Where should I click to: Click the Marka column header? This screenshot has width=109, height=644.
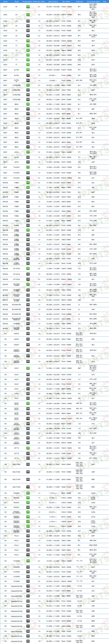[x=5, y=2]
